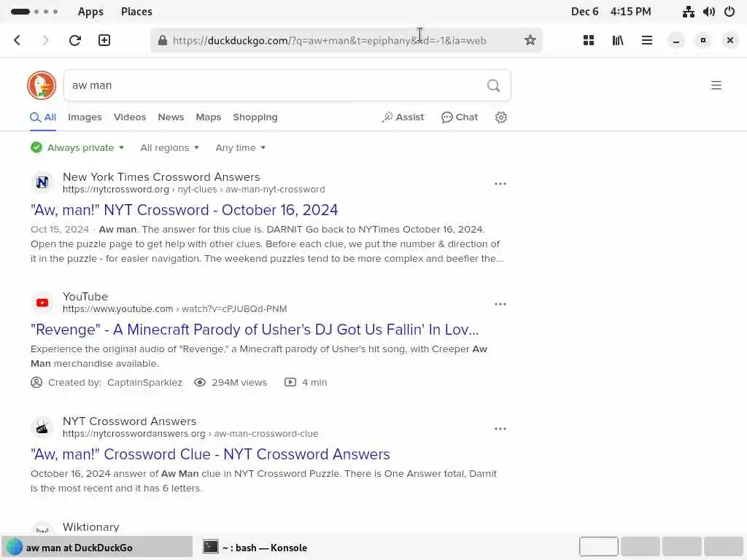Click "CaptainSparklez" creator name

pos(145,382)
